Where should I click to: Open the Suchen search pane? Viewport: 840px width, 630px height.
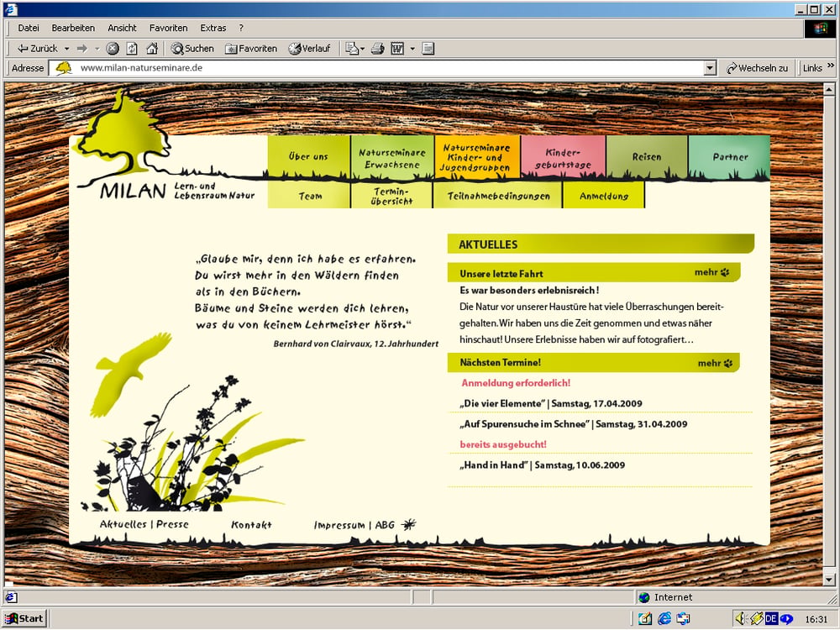coord(192,49)
